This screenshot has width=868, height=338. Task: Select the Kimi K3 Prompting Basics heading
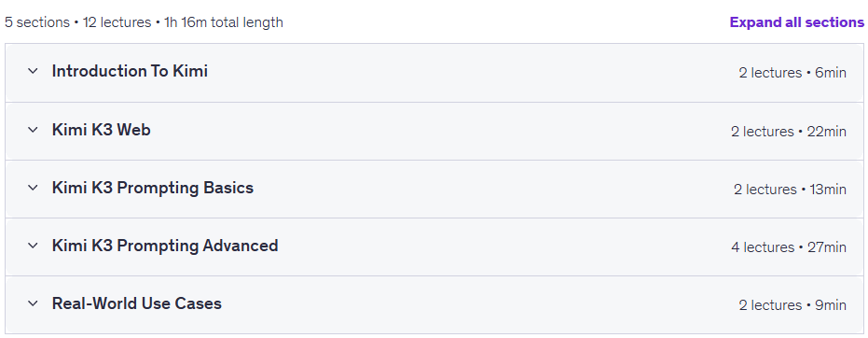pyautogui.click(x=152, y=188)
